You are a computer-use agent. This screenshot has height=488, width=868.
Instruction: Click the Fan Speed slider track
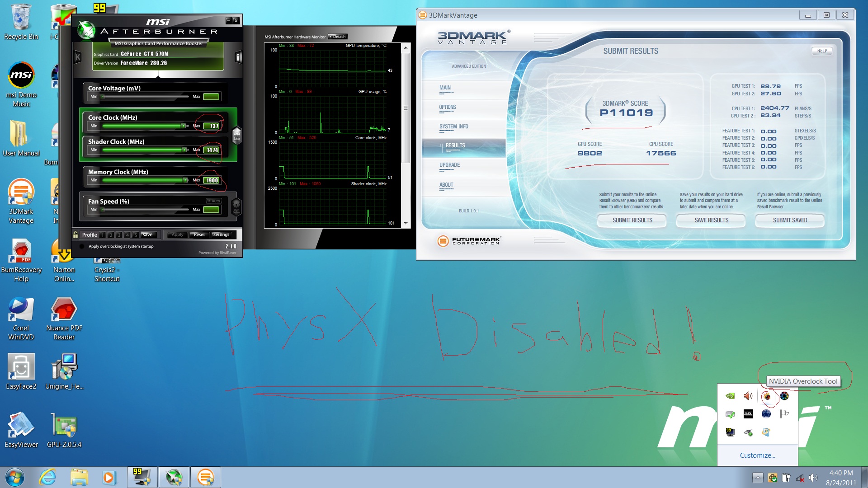click(x=145, y=209)
